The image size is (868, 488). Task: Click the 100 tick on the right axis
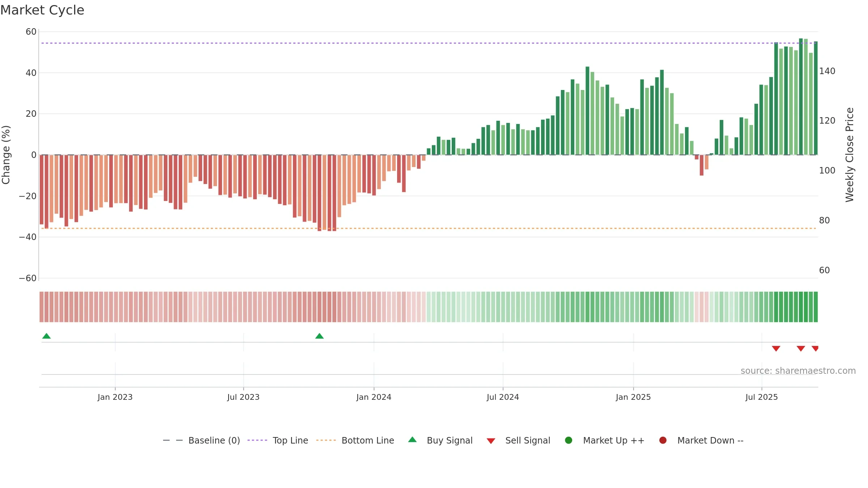[827, 171]
